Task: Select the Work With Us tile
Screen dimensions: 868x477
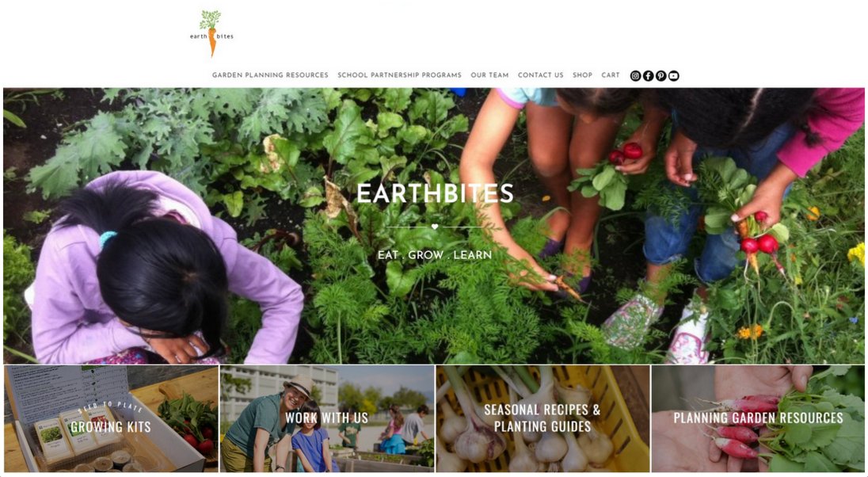Action: [x=327, y=418]
